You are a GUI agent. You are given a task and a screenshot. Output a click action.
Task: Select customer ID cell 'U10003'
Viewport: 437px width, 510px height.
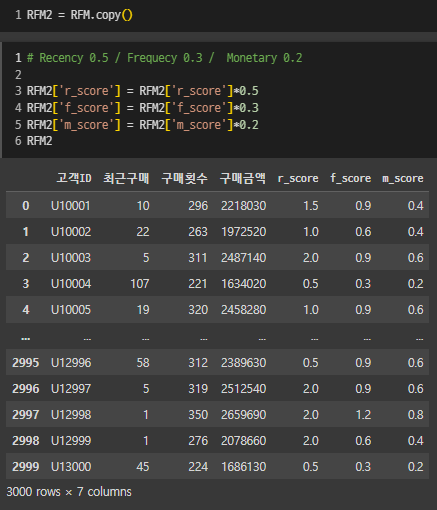coord(71,258)
